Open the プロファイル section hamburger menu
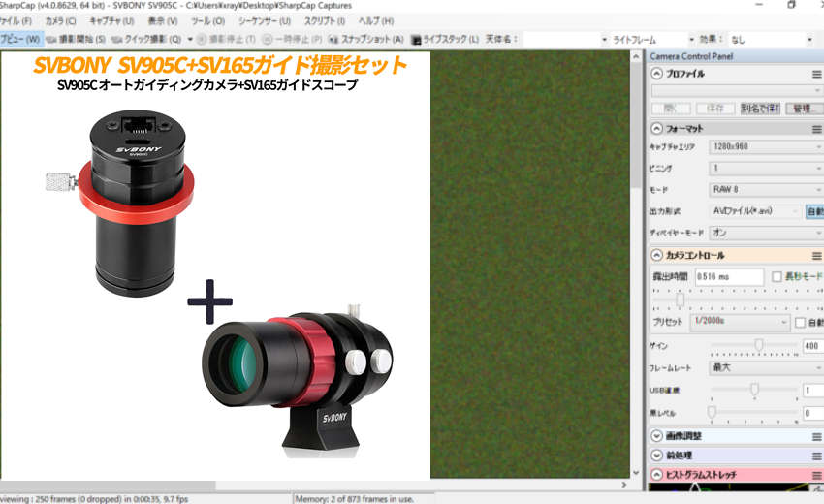The height and width of the screenshot is (504, 824). coord(816,74)
